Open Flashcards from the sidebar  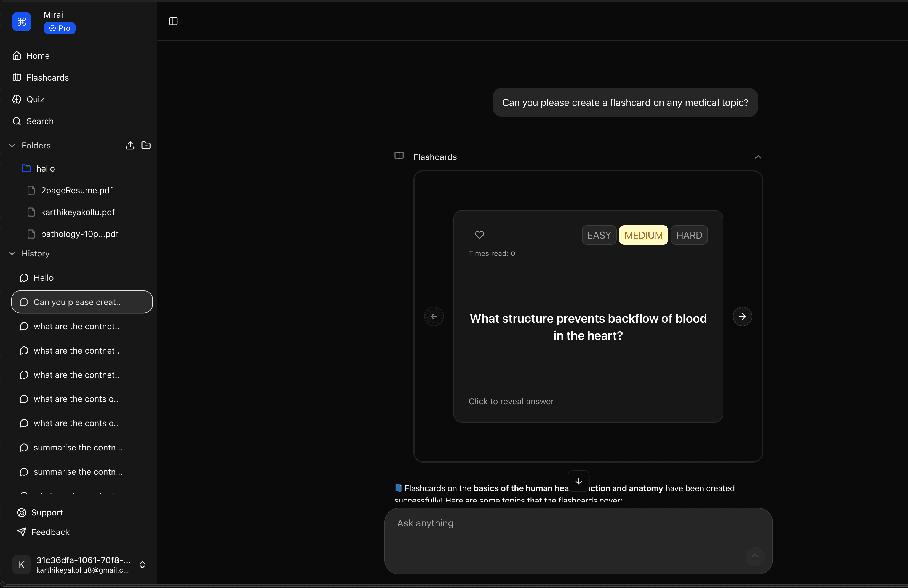pyautogui.click(x=48, y=77)
